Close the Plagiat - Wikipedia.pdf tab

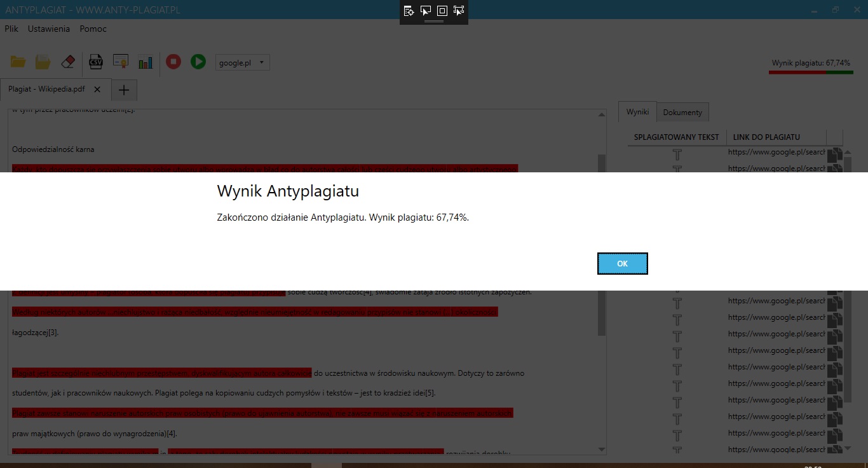97,90
